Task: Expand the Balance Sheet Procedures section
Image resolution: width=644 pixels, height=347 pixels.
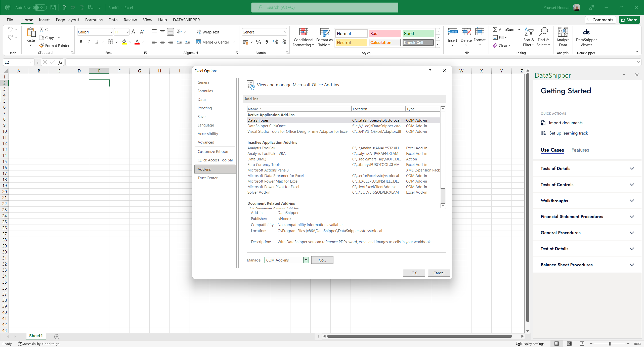Action: 587,265
